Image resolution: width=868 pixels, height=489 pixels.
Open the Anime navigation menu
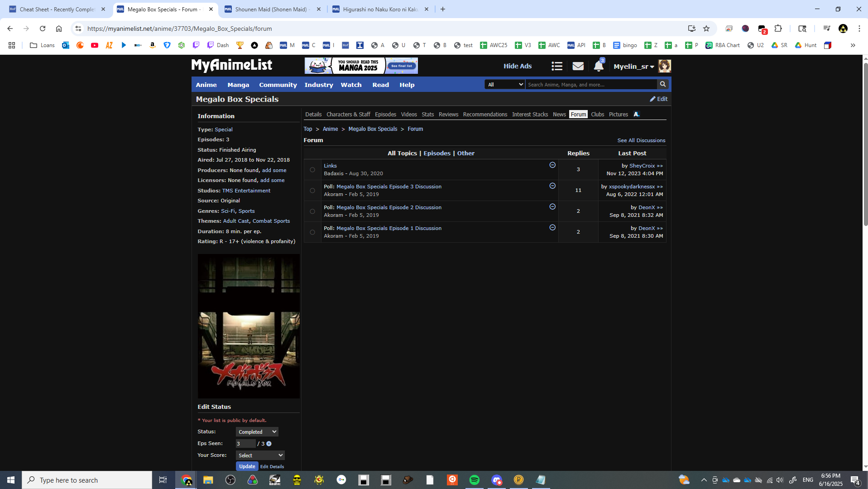click(x=206, y=85)
